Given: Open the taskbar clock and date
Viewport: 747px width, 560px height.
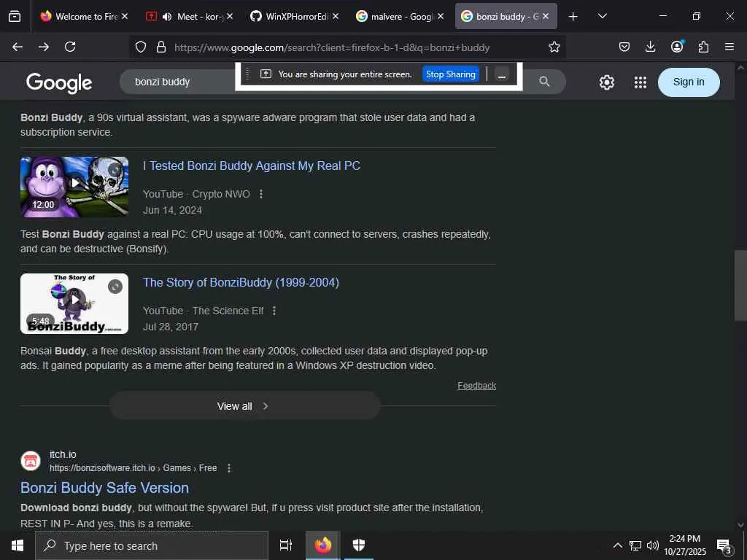Looking at the screenshot, I should 685,545.
